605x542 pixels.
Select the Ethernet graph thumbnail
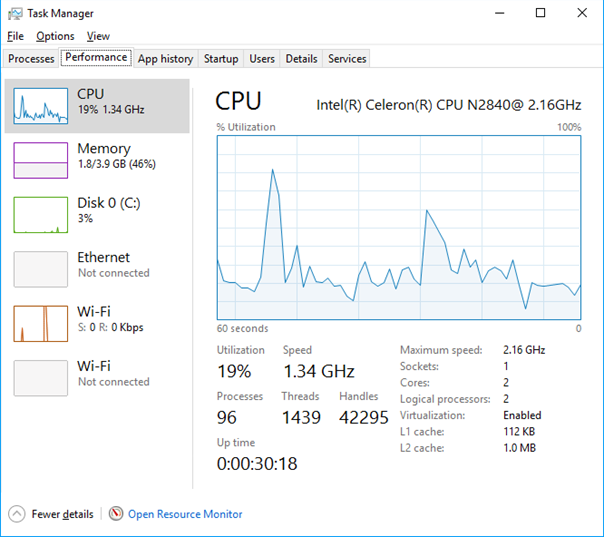pos(40,268)
